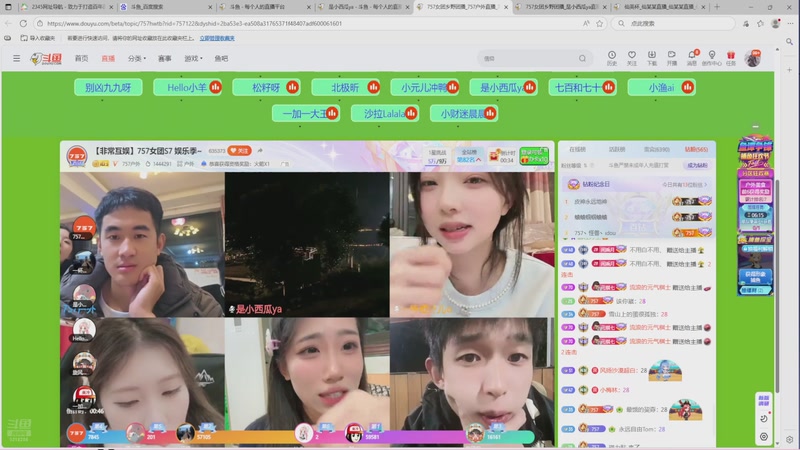800x450 pixels.
Task: Open the hamburger menu beside Douyu logo
Action: [16, 58]
